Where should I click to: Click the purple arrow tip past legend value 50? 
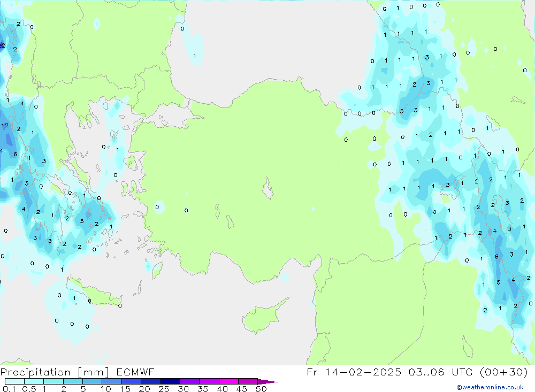click(x=267, y=382)
